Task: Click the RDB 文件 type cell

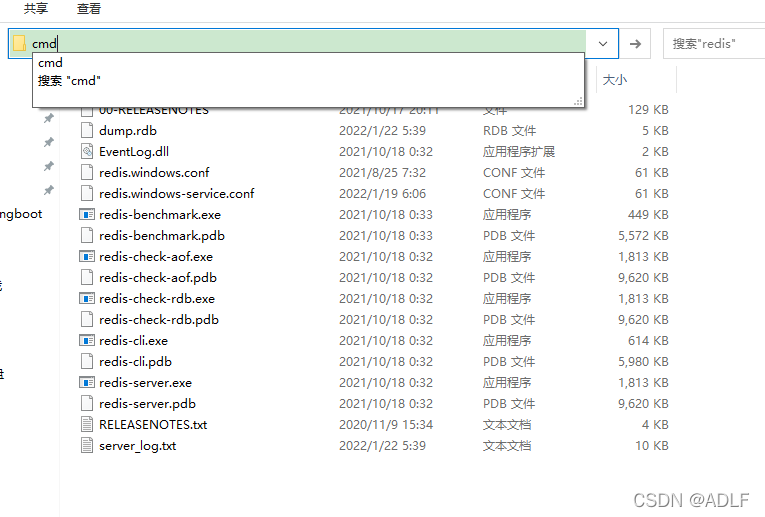Action: [509, 131]
